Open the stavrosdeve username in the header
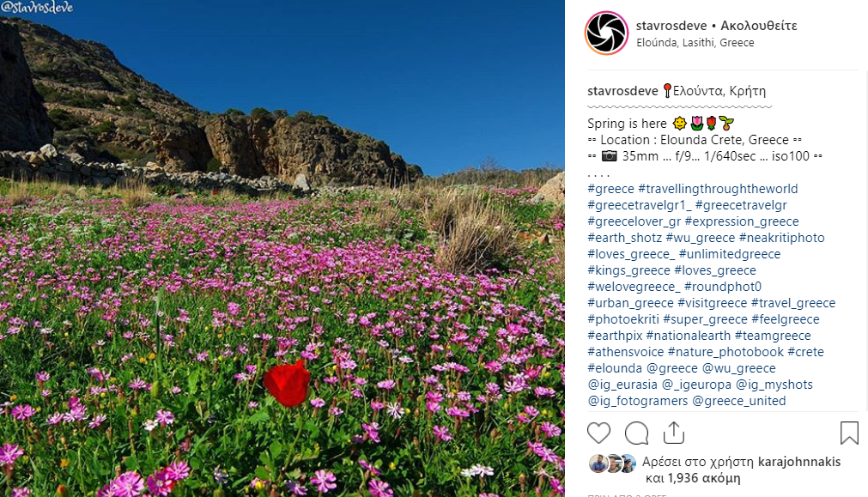 pos(671,26)
